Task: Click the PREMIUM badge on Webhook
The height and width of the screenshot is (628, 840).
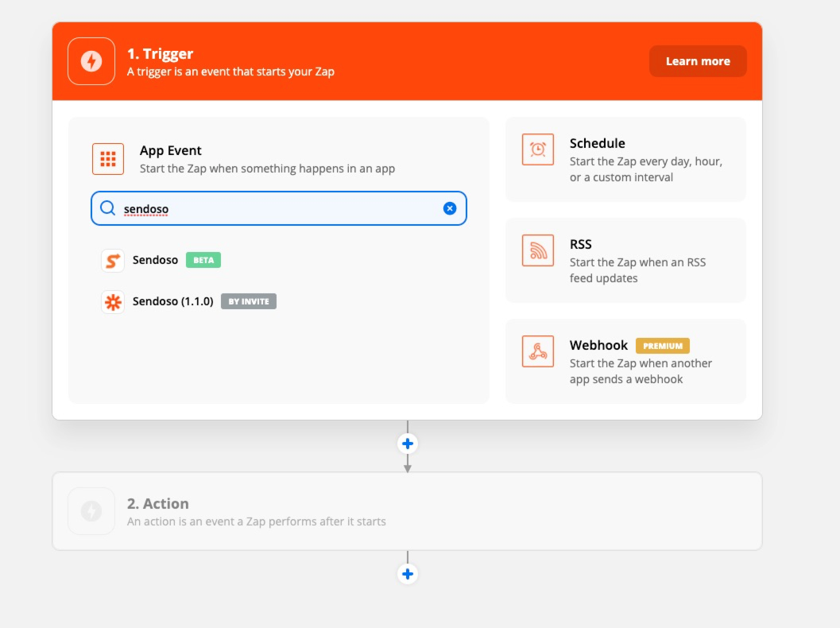Action: 662,346
